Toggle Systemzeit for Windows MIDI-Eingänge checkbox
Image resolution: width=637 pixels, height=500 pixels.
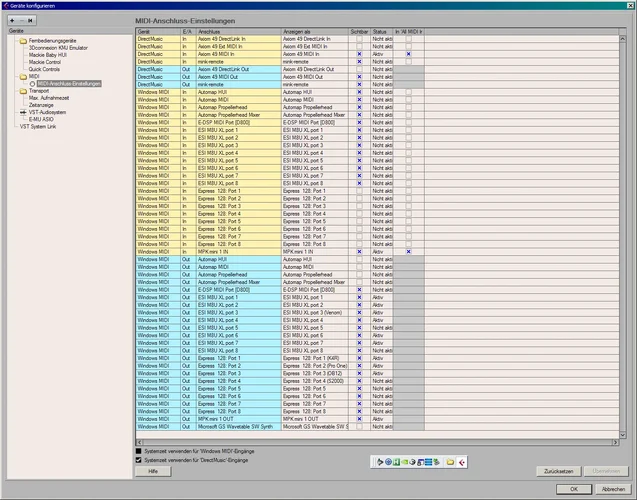point(139,451)
